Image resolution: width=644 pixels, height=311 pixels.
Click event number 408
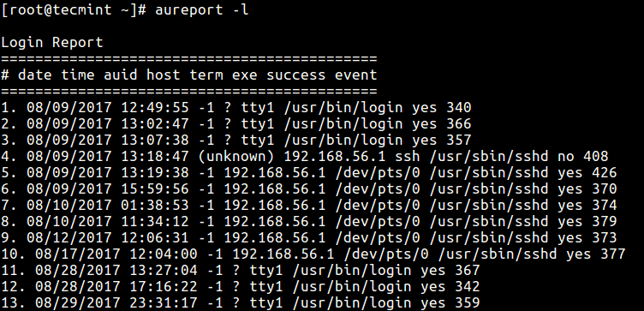pyautogui.click(x=595, y=157)
